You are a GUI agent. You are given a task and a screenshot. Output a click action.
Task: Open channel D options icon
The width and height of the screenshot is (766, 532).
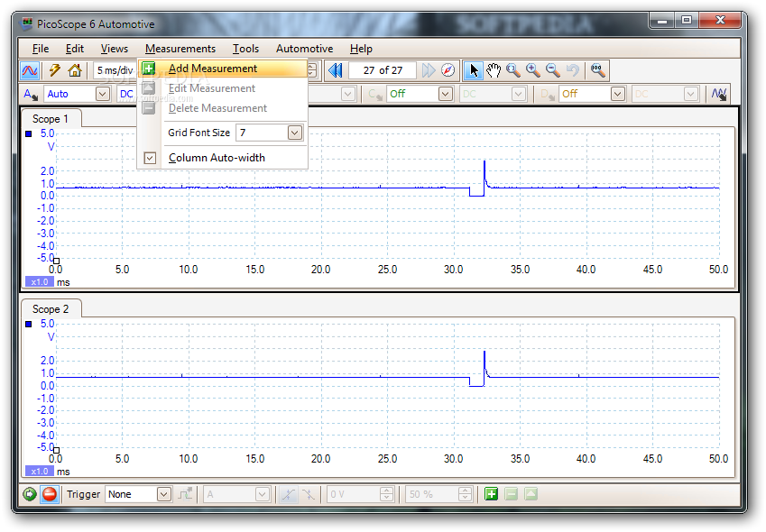tap(547, 94)
